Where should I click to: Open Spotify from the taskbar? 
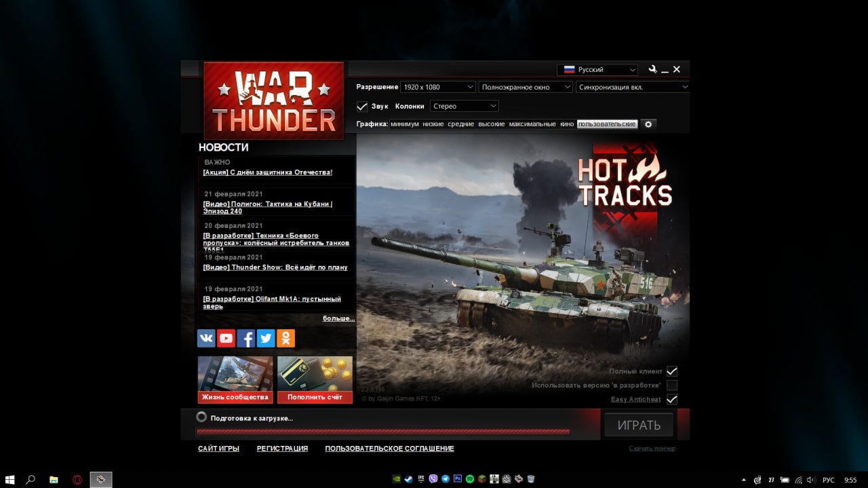[x=470, y=478]
